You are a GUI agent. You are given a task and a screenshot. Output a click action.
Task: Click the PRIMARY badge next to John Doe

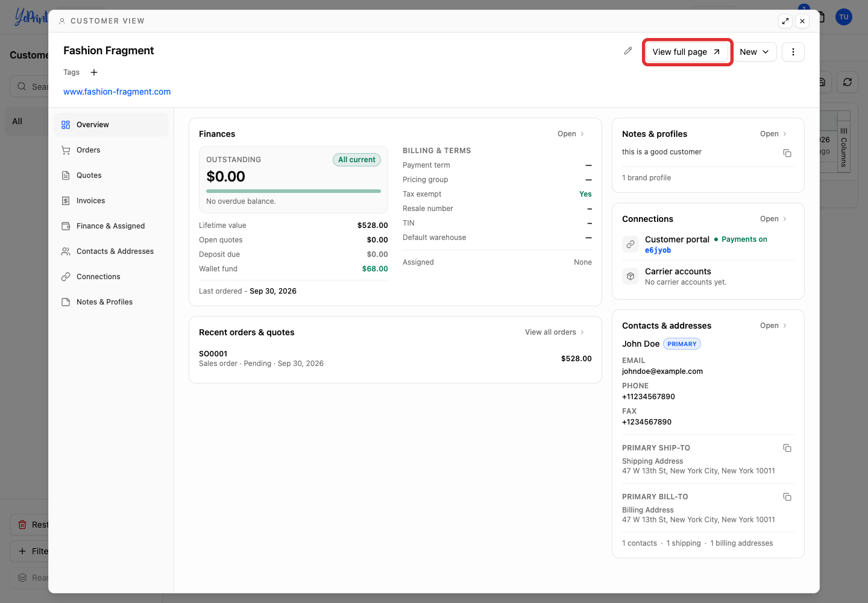coord(682,344)
